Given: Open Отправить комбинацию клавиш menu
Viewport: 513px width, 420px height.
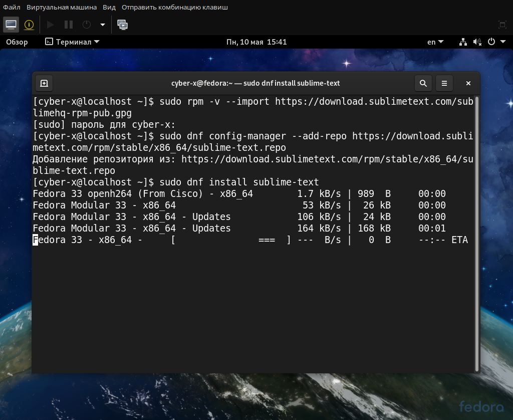Looking at the screenshot, I should click(x=174, y=8).
